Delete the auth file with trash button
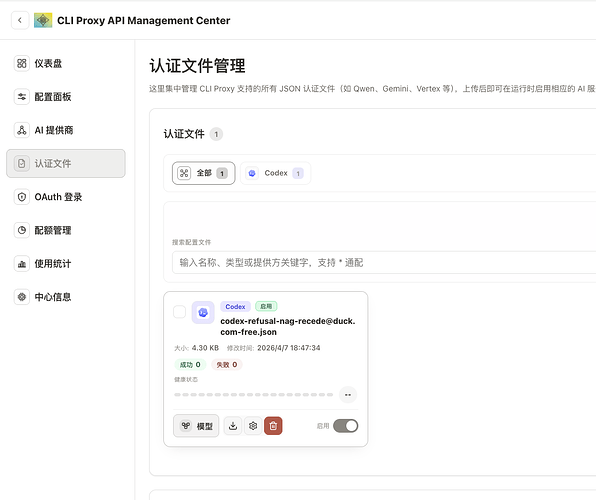The height and width of the screenshot is (500, 596). coord(273,426)
